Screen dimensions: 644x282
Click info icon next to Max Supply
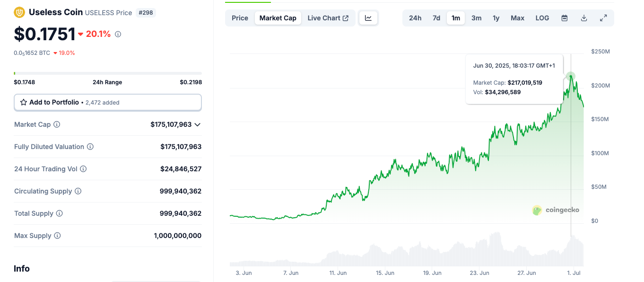click(x=57, y=236)
